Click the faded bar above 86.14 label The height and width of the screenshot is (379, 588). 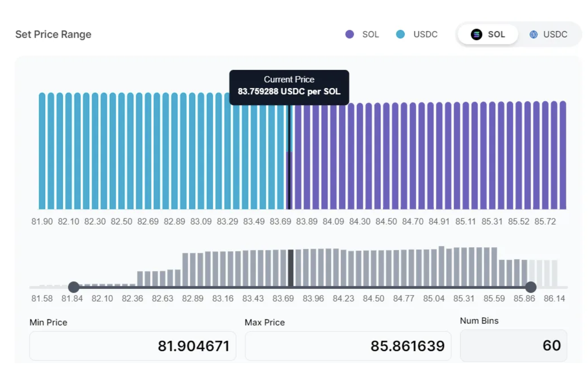(x=554, y=273)
